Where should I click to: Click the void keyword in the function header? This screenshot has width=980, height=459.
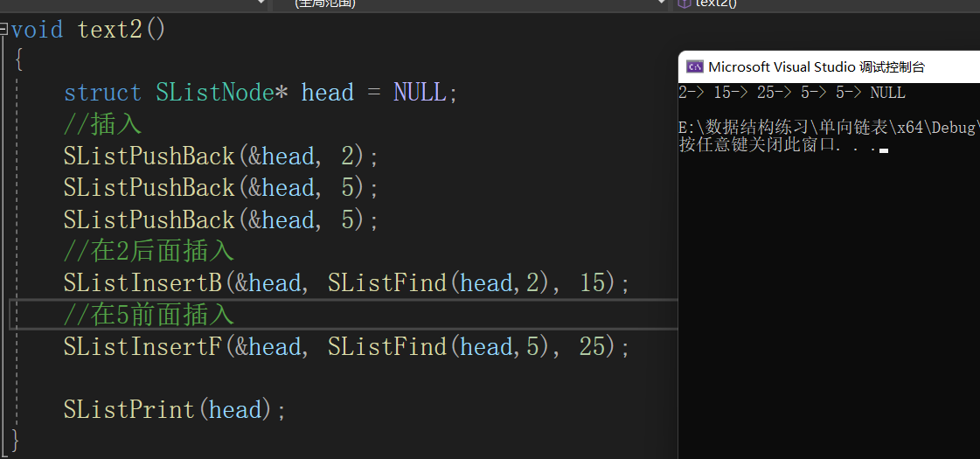pos(37,30)
